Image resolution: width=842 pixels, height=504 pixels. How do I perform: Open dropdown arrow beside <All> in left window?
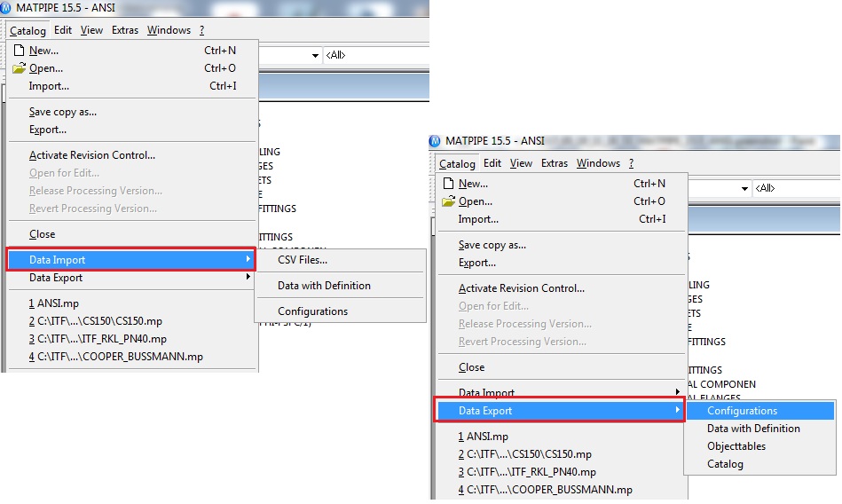pyautogui.click(x=315, y=55)
